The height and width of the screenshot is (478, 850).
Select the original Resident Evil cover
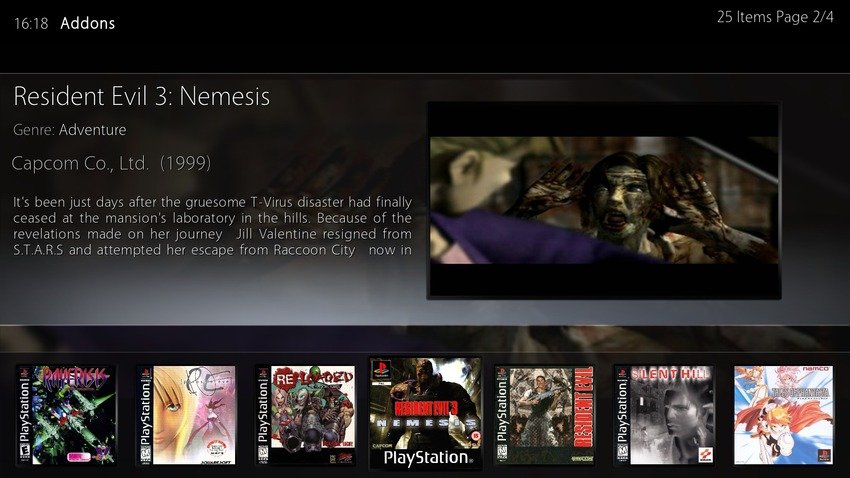point(545,415)
